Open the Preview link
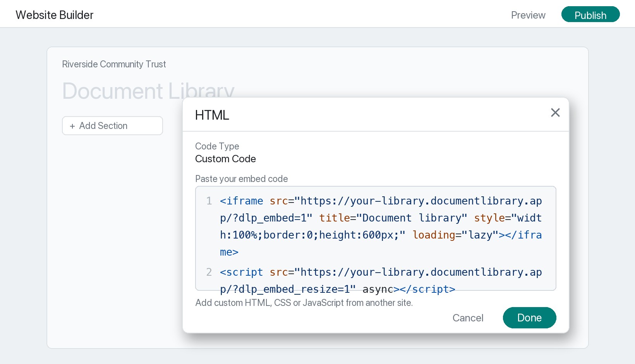 pyautogui.click(x=528, y=15)
